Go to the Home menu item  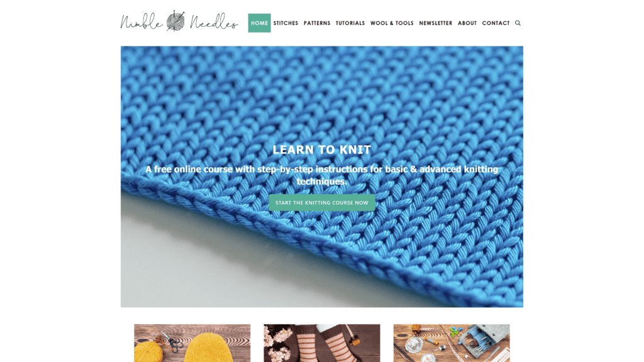click(259, 23)
